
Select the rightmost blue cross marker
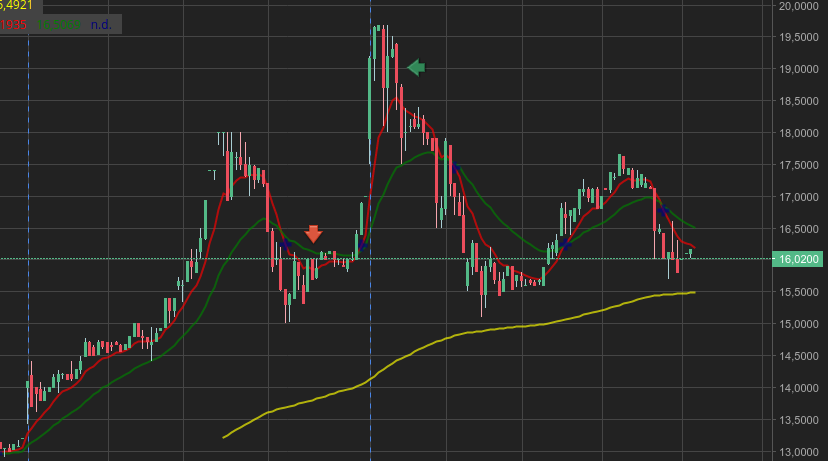pyautogui.click(x=663, y=210)
